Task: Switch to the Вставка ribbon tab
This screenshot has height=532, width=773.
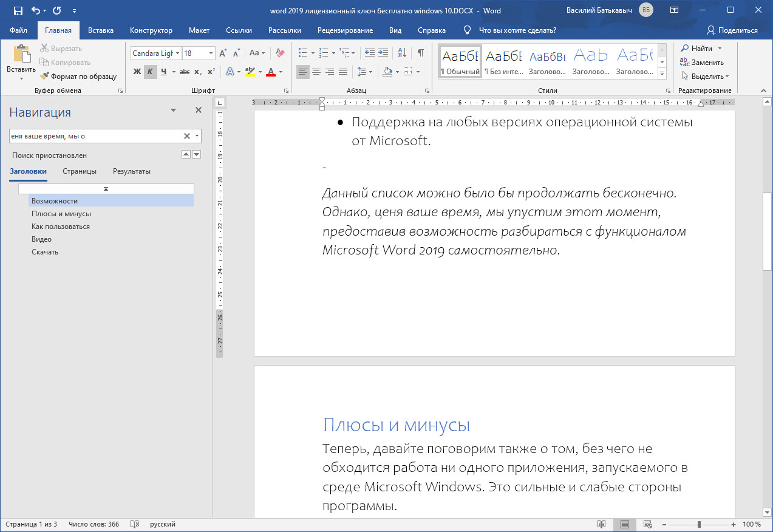Action: point(100,29)
